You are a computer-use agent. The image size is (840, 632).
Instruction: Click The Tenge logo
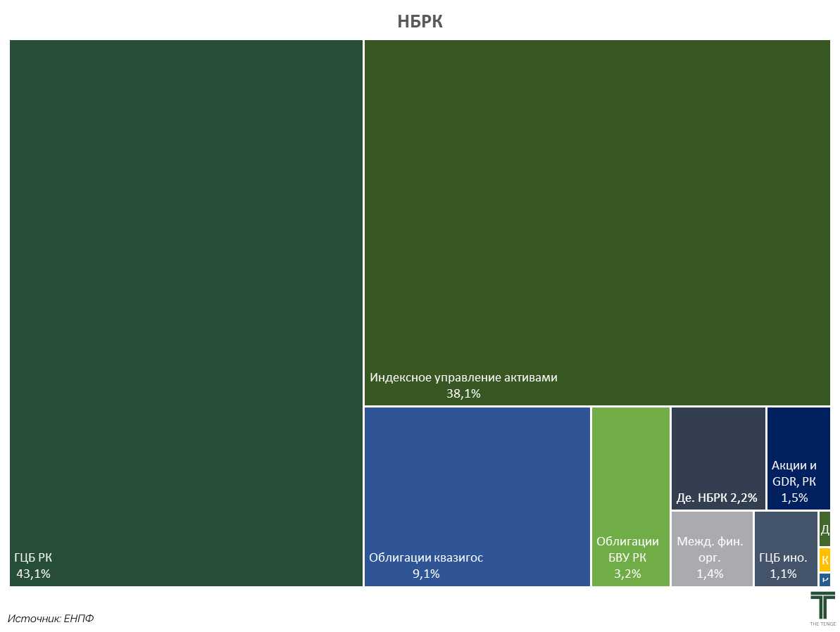click(x=822, y=609)
